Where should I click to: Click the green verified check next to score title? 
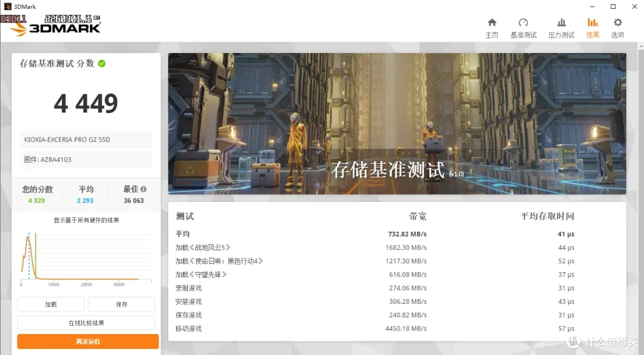(x=102, y=63)
